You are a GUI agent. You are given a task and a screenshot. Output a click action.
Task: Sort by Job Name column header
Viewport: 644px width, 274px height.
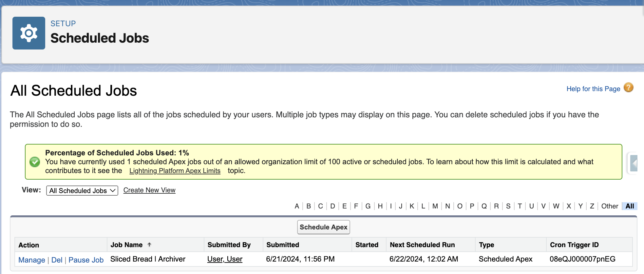coord(126,245)
